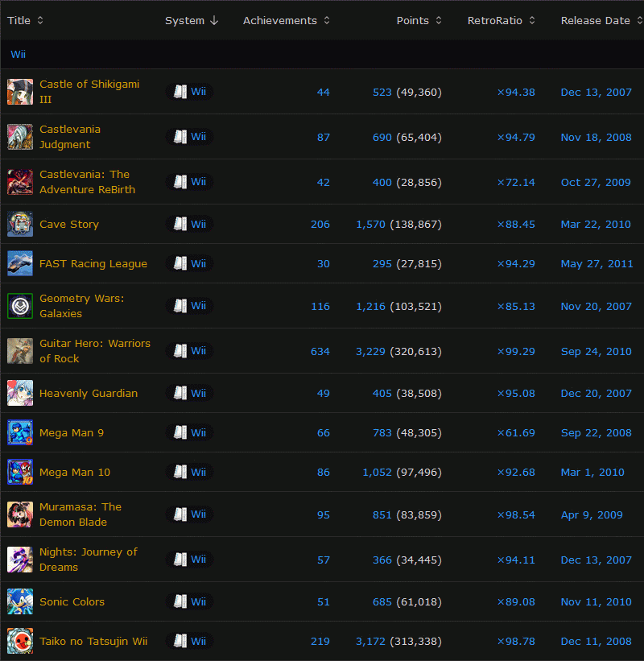Open the Cave Story game icon
Image resolution: width=644 pixels, height=661 pixels.
[x=20, y=225]
